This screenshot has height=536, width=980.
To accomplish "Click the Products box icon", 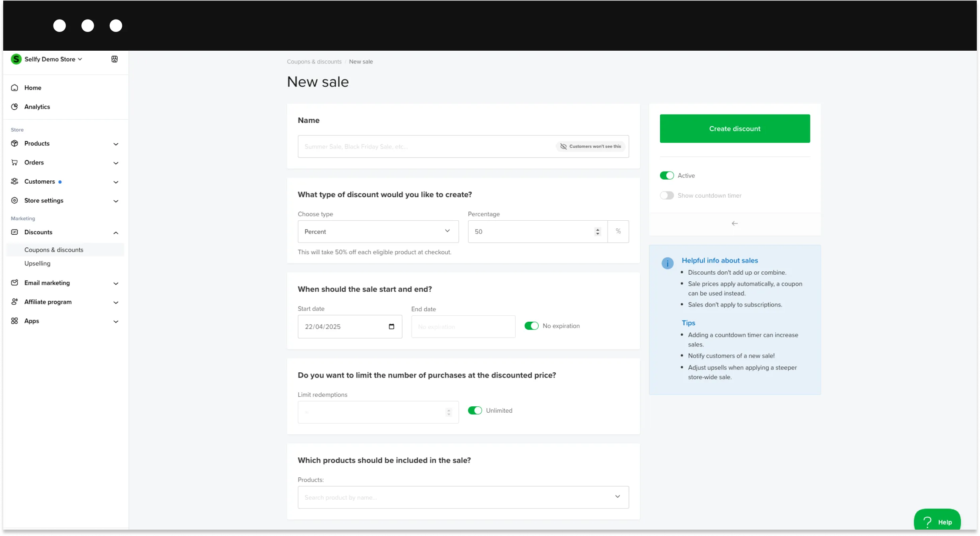I will pyautogui.click(x=14, y=143).
